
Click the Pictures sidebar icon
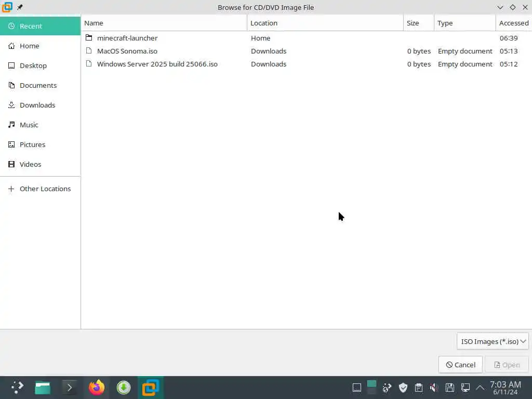(11, 144)
